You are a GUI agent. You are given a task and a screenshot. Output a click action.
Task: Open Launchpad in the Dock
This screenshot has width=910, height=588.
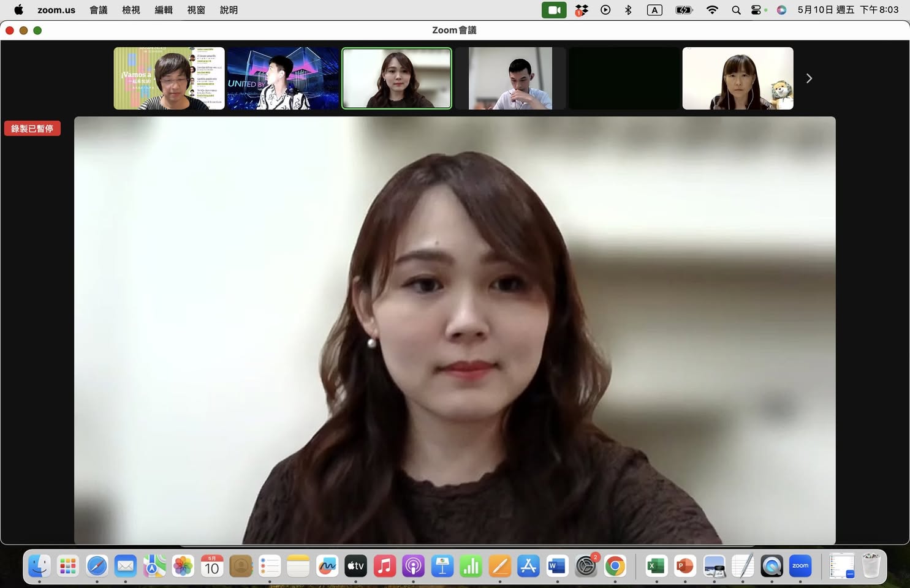coord(68,566)
